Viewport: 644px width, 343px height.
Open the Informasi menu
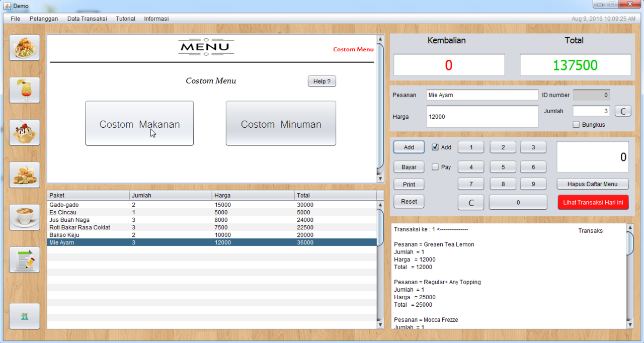pos(156,19)
